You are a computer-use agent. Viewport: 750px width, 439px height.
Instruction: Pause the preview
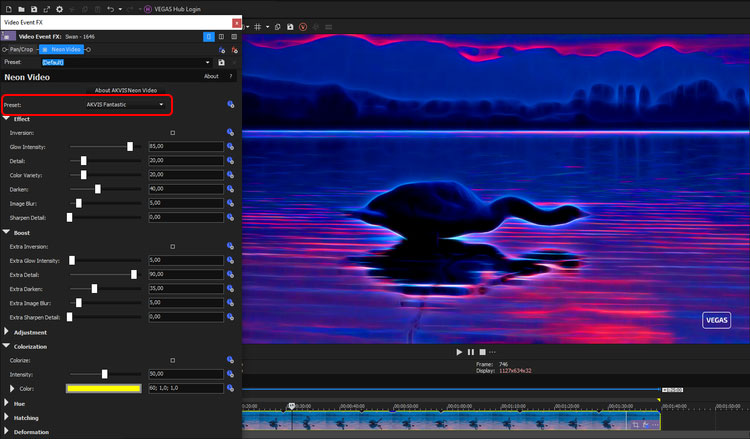click(x=471, y=352)
